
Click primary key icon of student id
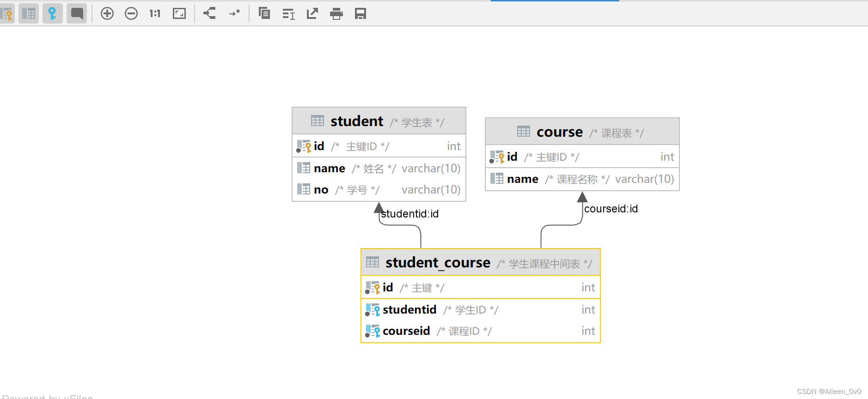click(x=304, y=146)
